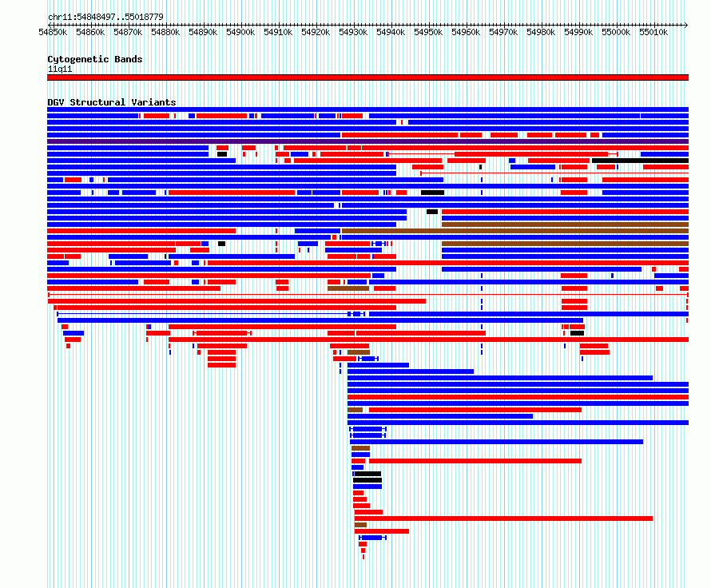Click the 54850k ruler label

[x=53, y=32]
